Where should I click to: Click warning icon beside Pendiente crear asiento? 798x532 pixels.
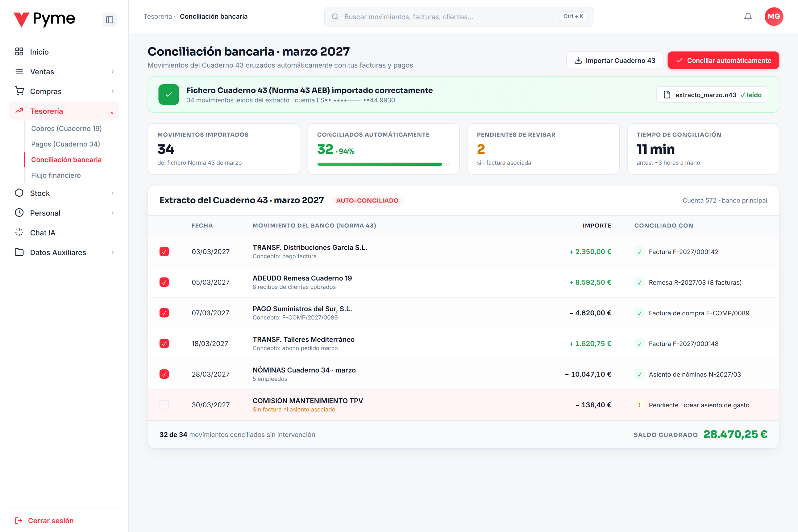640,405
